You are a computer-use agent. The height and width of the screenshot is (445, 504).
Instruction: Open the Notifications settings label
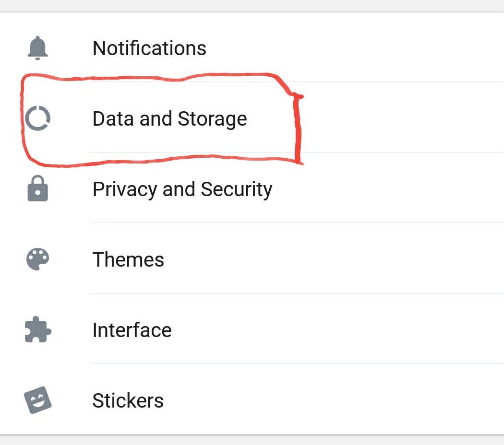(149, 48)
